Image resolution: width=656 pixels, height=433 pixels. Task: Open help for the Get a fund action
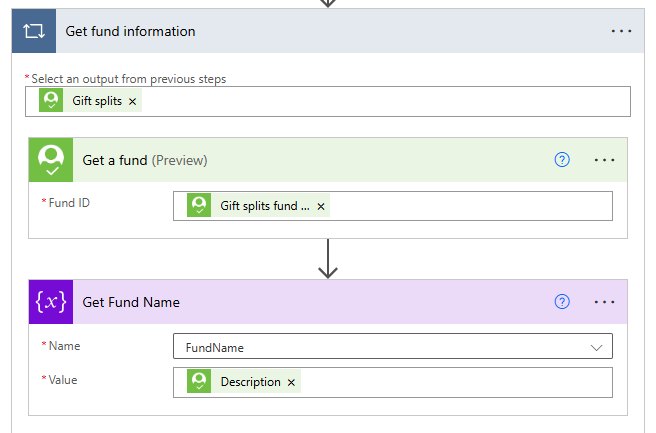coord(562,160)
